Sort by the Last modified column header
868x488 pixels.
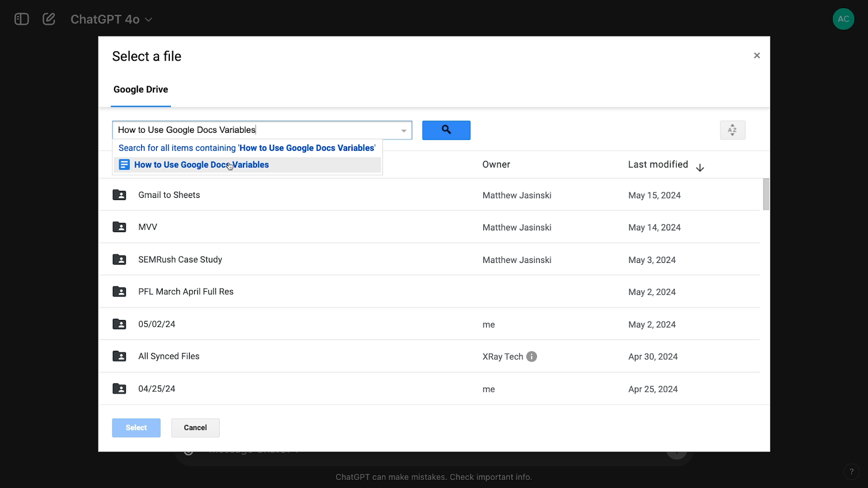coord(658,164)
